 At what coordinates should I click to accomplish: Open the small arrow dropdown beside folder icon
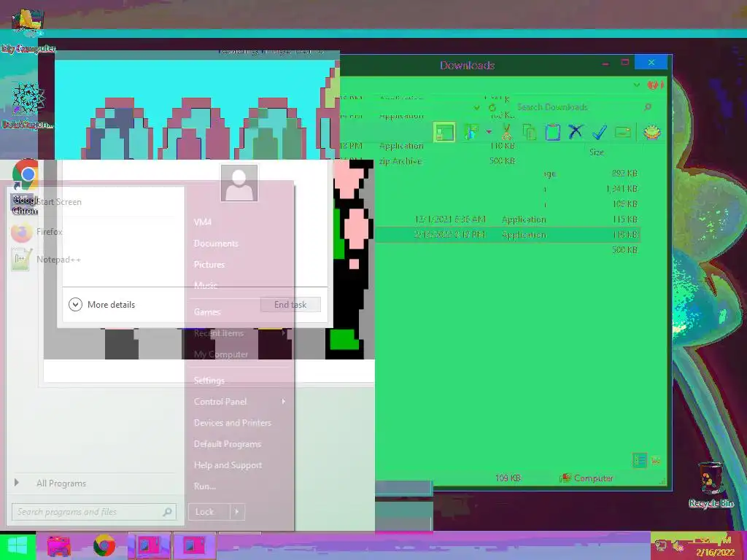(x=489, y=132)
